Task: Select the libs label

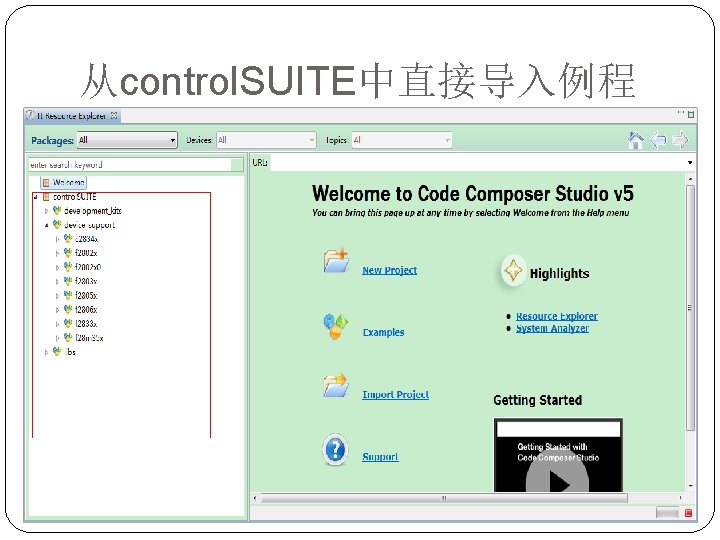Action: pyautogui.click(x=70, y=352)
